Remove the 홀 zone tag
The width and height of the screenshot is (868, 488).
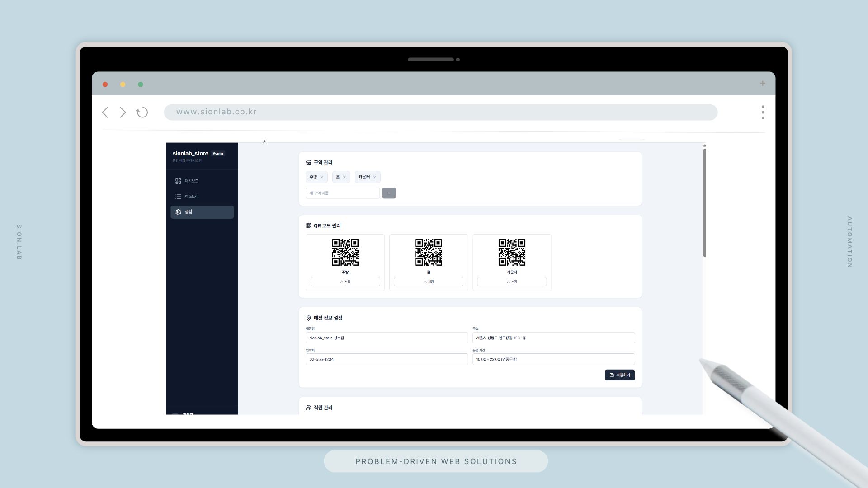coord(344,177)
